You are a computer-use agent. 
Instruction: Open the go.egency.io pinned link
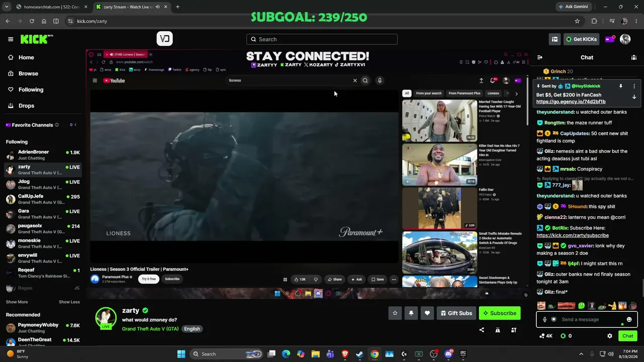[x=571, y=102]
